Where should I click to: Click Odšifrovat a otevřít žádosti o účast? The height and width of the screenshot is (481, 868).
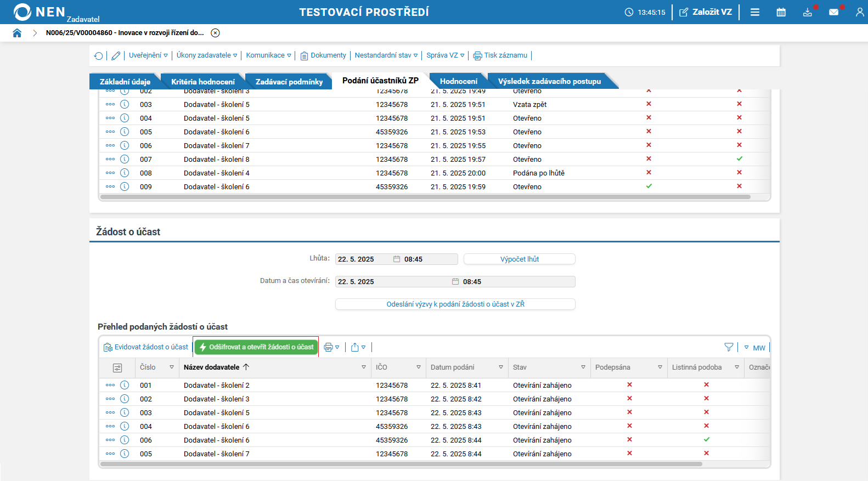tap(256, 347)
